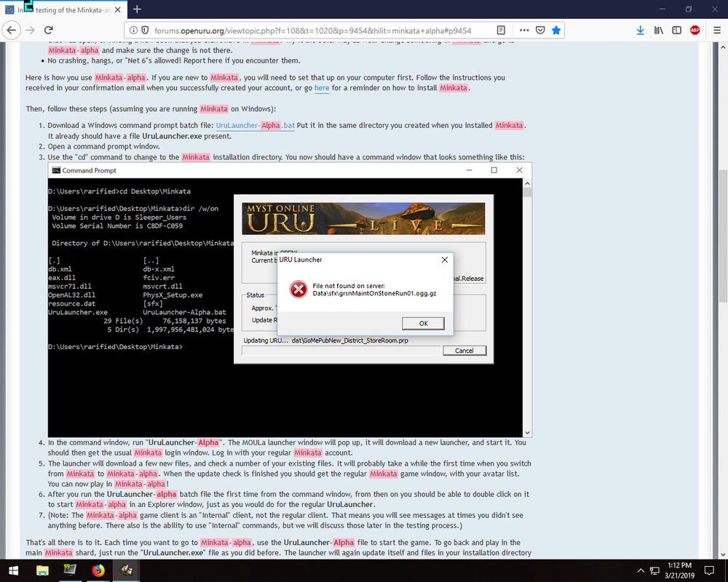Click 'UruLauncher-Alpha.bat' filename in command listing

(184, 312)
